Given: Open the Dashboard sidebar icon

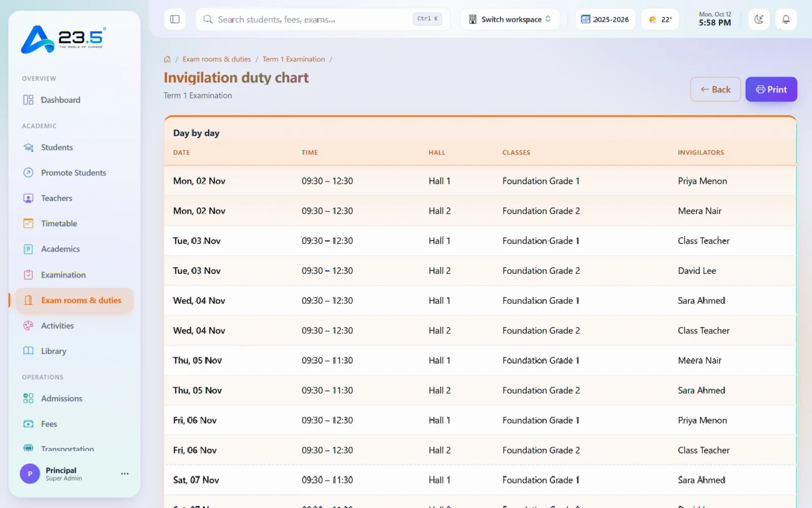Looking at the screenshot, I should 28,100.
